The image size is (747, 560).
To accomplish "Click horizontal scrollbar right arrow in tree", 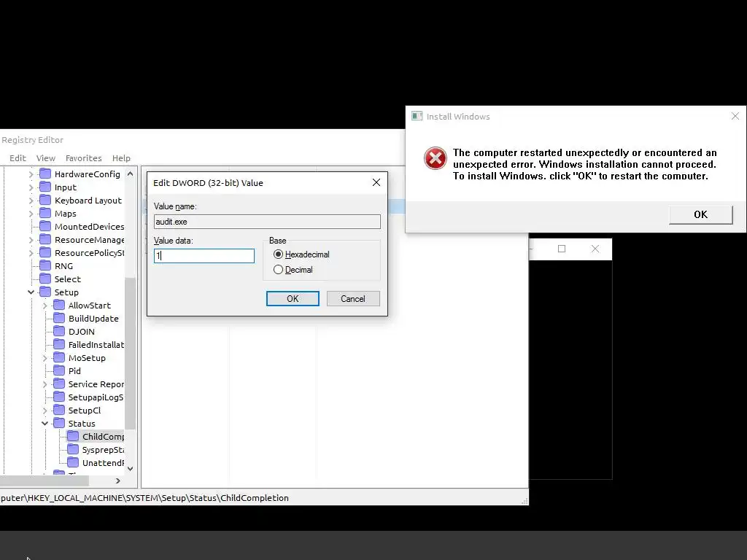I will [117, 481].
